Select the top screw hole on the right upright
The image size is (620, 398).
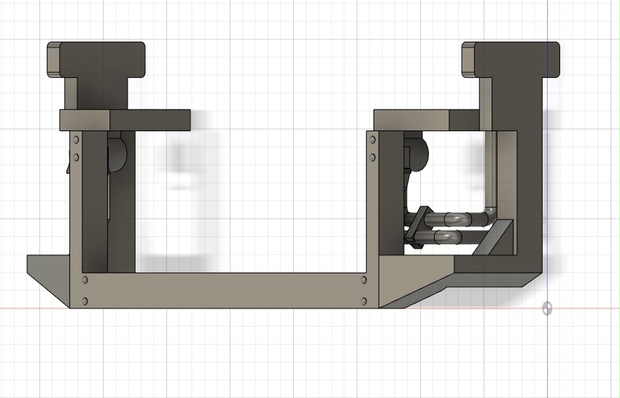(x=372, y=140)
